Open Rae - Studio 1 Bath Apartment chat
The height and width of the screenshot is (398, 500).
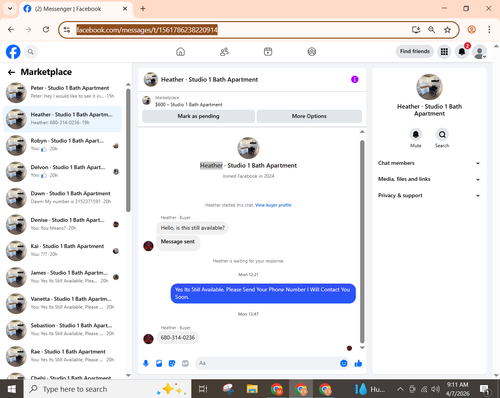63,356
